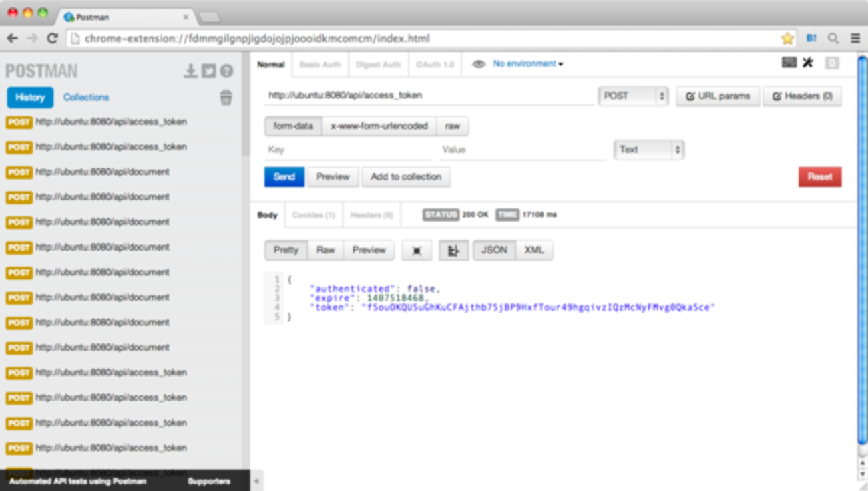The width and height of the screenshot is (868, 491).
Task: Set response format to JSON
Action: coord(494,251)
